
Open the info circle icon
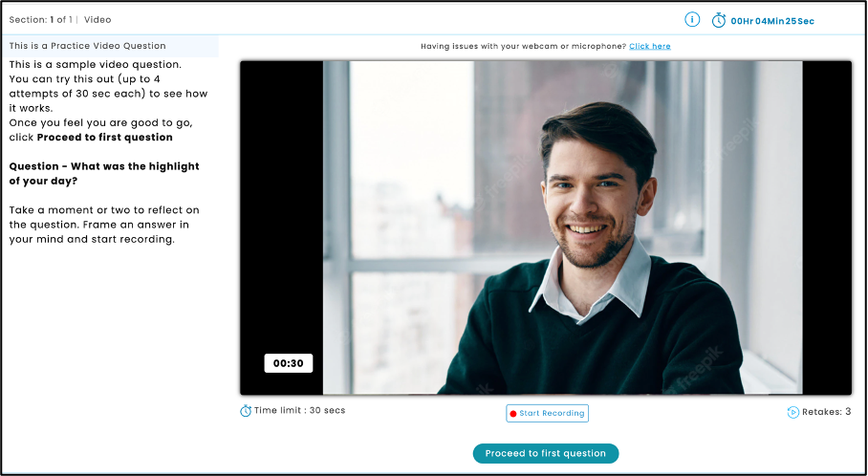click(x=692, y=20)
